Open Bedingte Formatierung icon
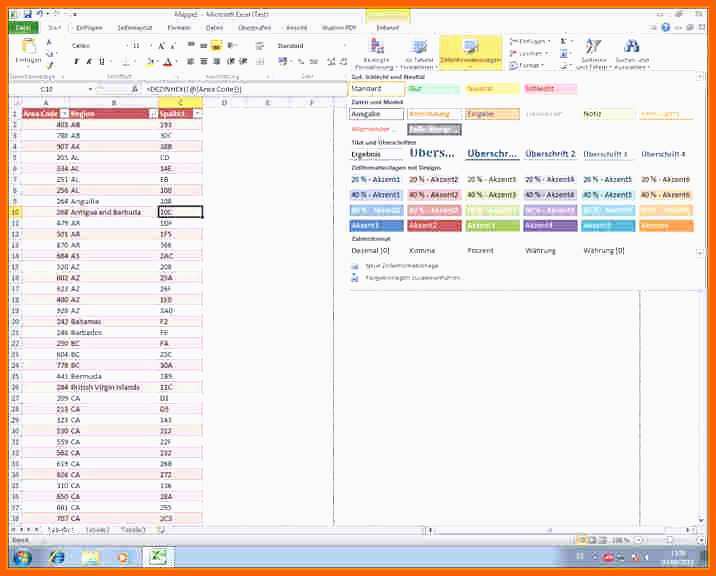 pyautogui.click(x=377, y=47)
